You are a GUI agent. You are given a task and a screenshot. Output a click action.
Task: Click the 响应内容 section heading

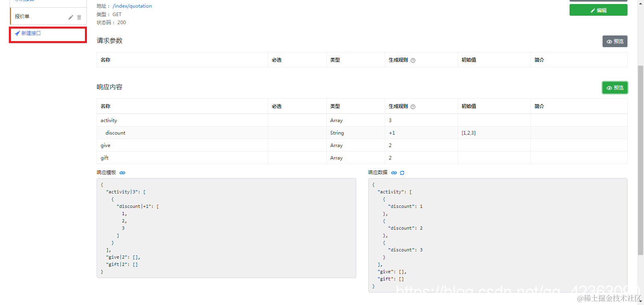109,87
